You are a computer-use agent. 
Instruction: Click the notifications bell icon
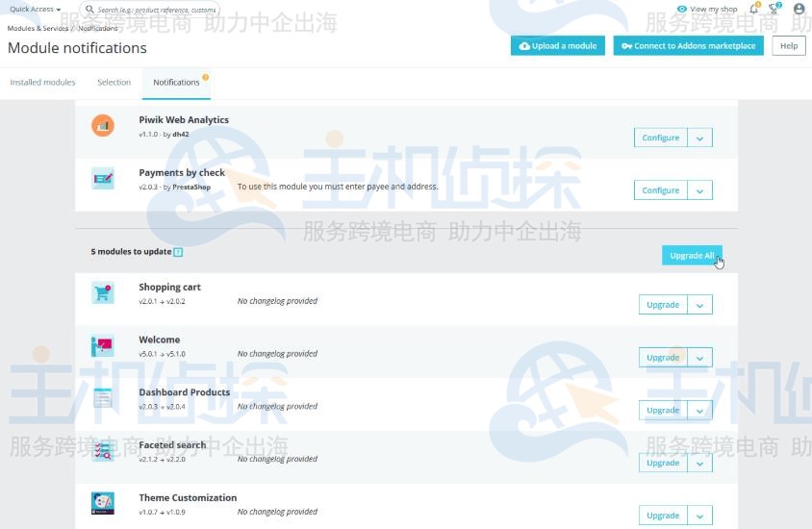753,10
